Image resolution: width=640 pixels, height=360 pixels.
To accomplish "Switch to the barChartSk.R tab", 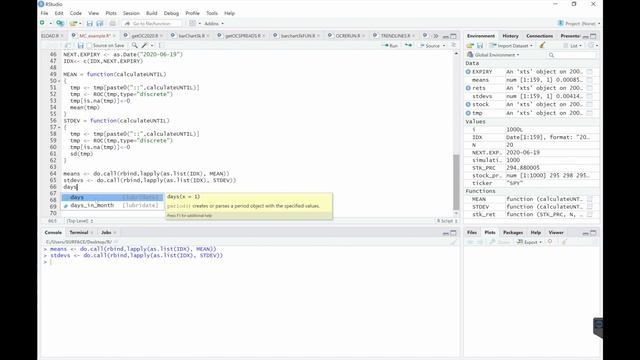I will 191,36.
